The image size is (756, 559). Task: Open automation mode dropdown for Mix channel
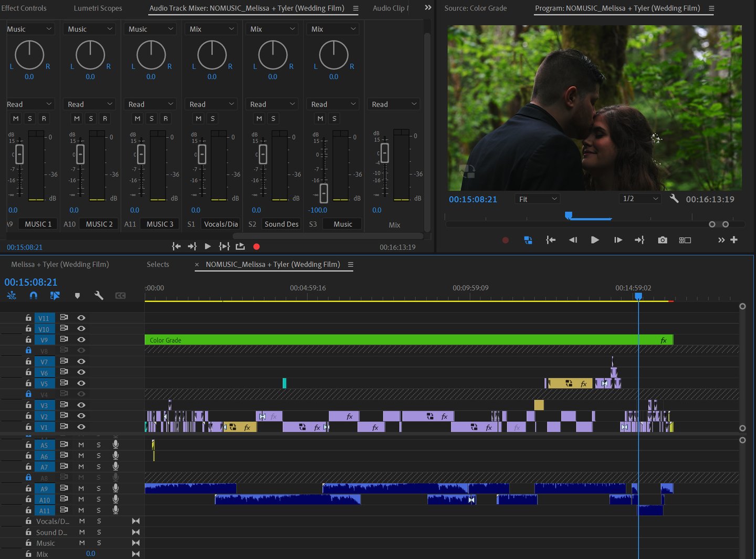coord(395,104)
